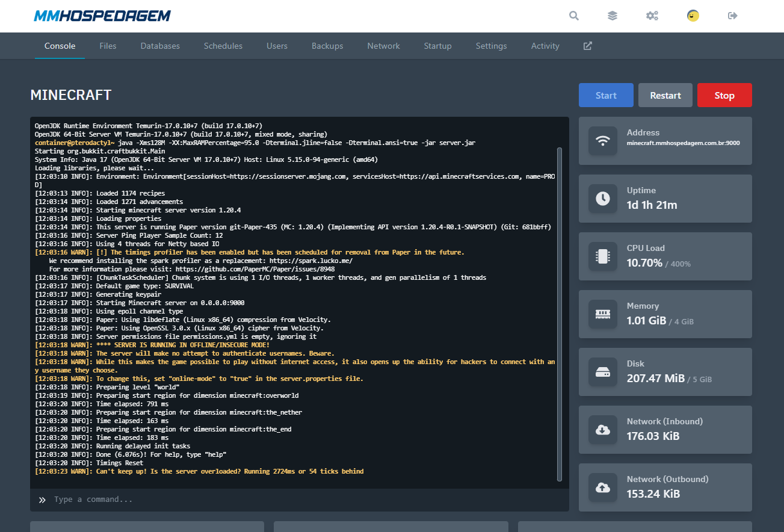Screen dimensions: 784x532
Task: Open the Users tab
Action: 277,46
